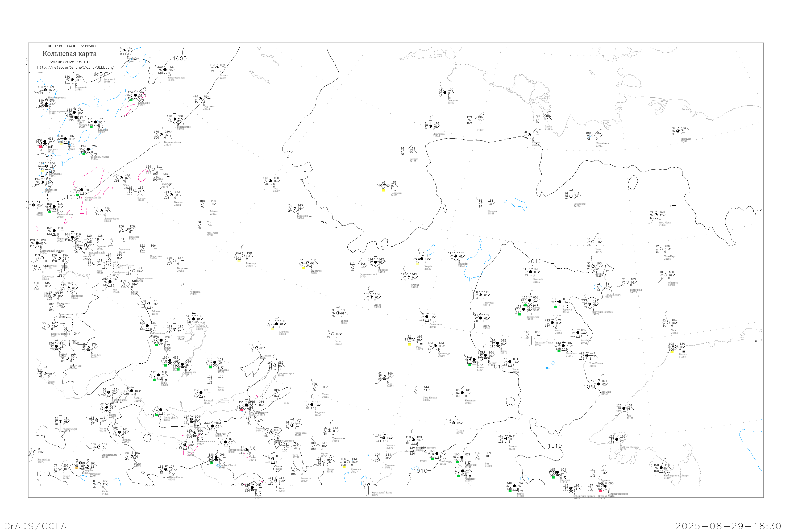This screenshot has height=532, width=798.
Task: Click the QEEE98 UAOL 291500 header code
Action: 71,46
